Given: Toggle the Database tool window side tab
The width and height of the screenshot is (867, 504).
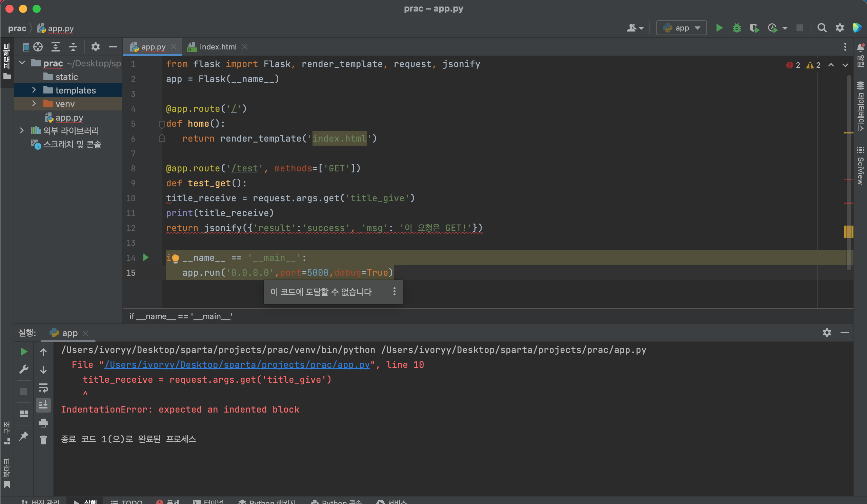Looking at the screenshot, I should [861, 107].
